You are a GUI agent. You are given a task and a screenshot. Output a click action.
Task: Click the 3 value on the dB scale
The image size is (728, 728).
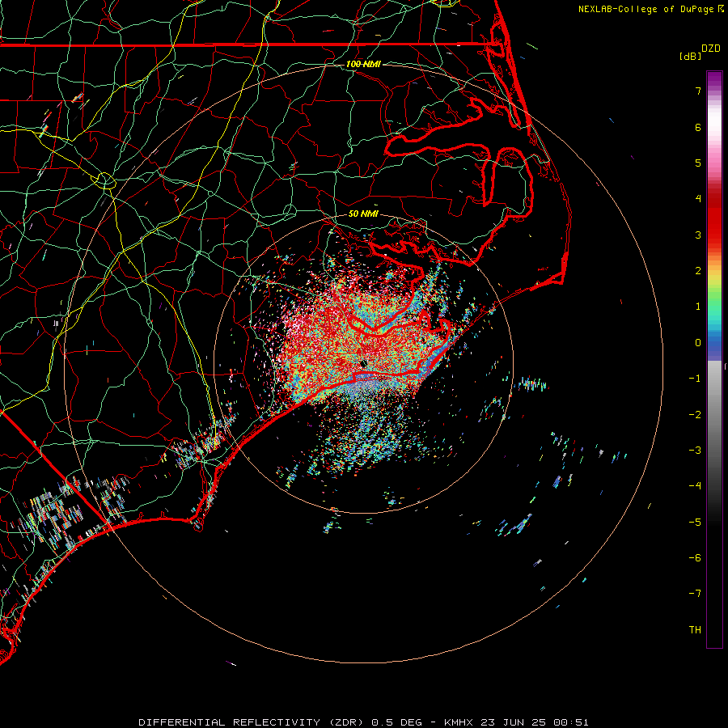[698, 235]
